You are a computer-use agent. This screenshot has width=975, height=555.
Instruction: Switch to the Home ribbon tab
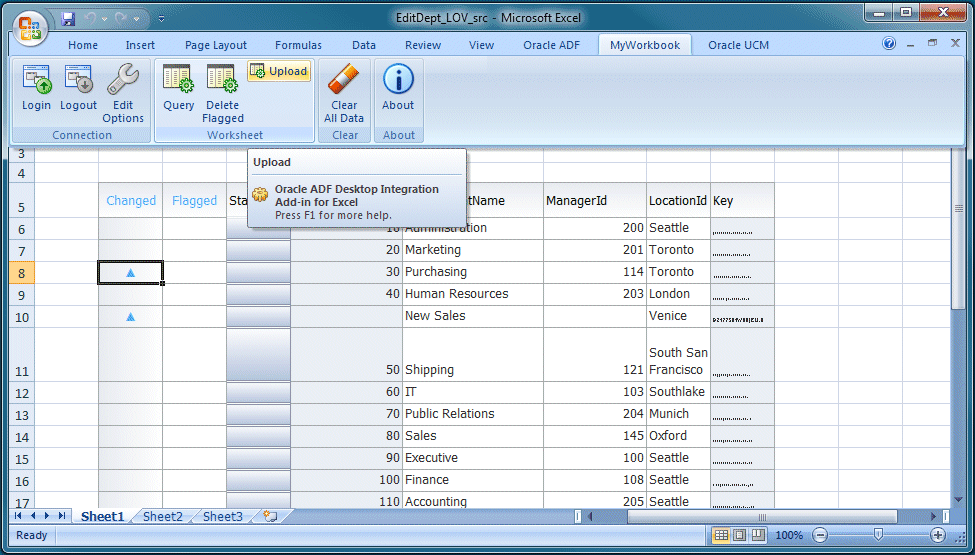(x=83, y=45)
